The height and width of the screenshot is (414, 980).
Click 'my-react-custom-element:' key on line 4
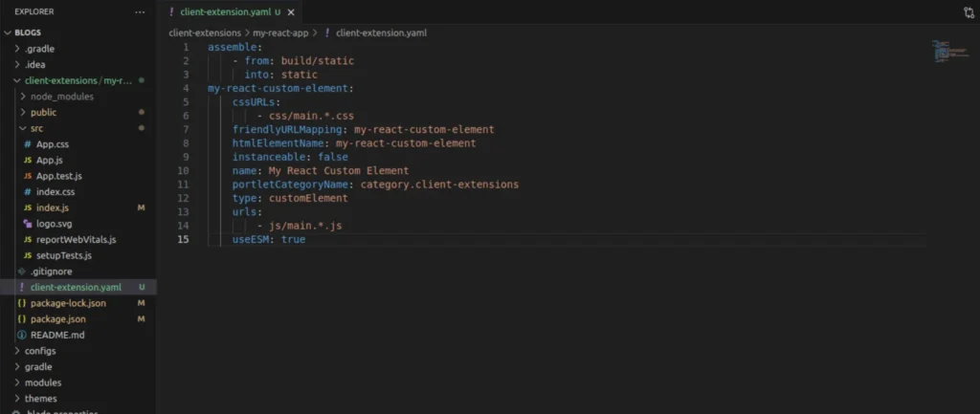280,89
